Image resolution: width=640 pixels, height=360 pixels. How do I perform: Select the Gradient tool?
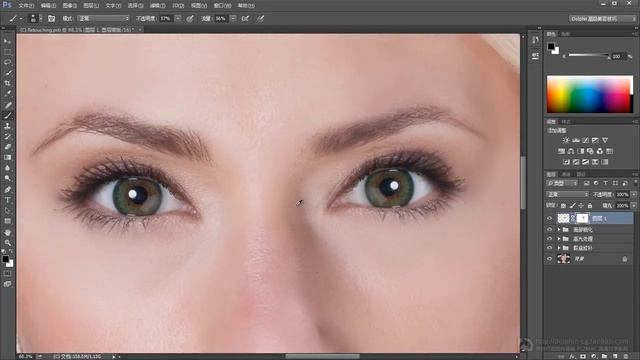coord(7,158)
